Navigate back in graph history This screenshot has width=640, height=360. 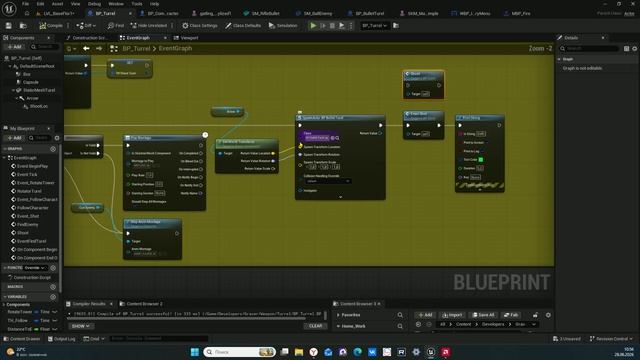(86, 49)
